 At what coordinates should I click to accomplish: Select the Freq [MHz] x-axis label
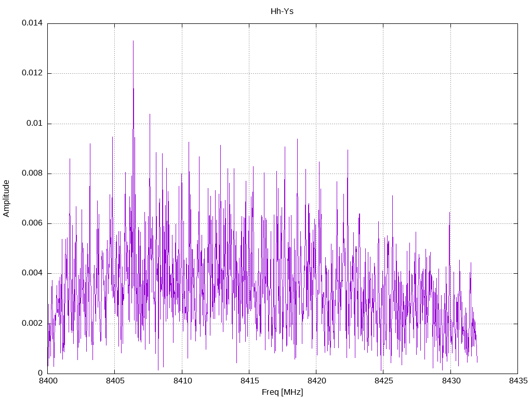(x=282, y=392)
